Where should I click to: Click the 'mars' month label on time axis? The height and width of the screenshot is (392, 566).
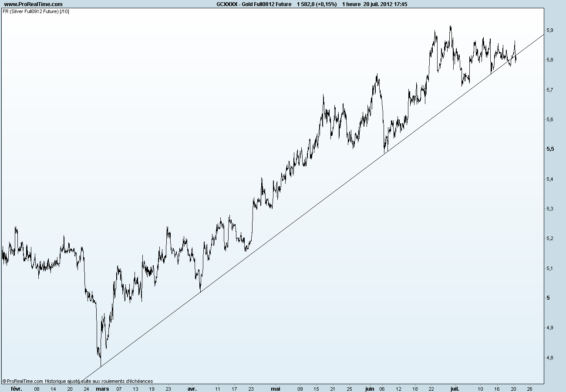102,388
